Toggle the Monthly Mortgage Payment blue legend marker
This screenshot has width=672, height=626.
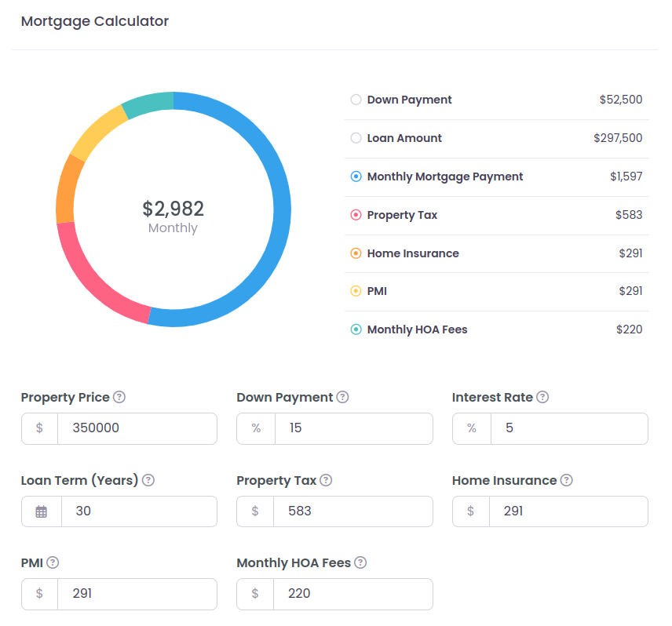point(356,177)
